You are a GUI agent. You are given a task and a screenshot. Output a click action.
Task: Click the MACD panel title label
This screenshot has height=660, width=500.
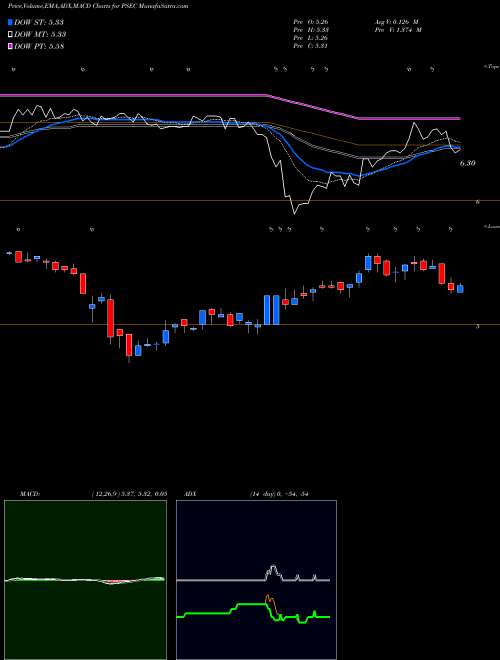pos(29,494)
